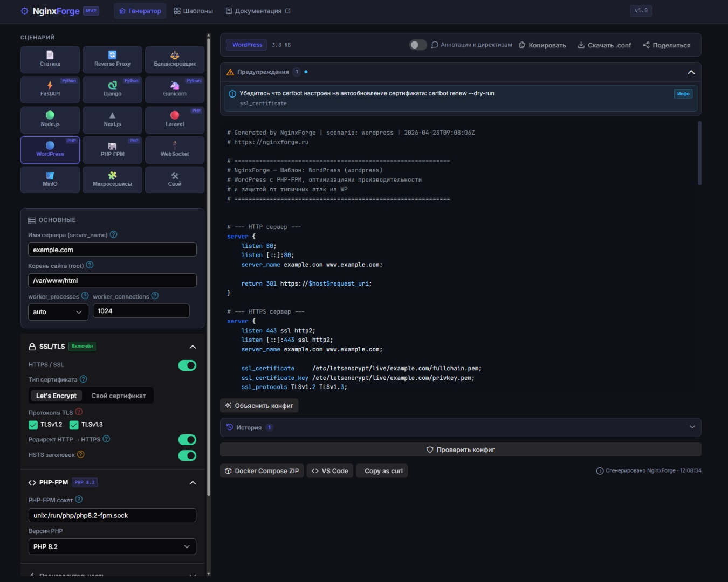This screenshot has width=728, height=582.
Task: Click the Поделиться button
Action: click(x=667, y=45)
